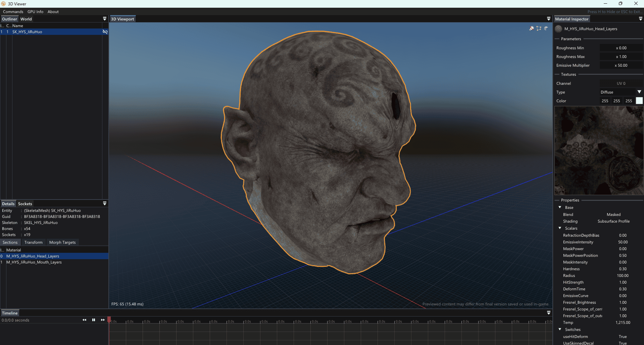Click the white color swatch next to Color values
Viewport: 644px width, 345px height.
(639, 101)
